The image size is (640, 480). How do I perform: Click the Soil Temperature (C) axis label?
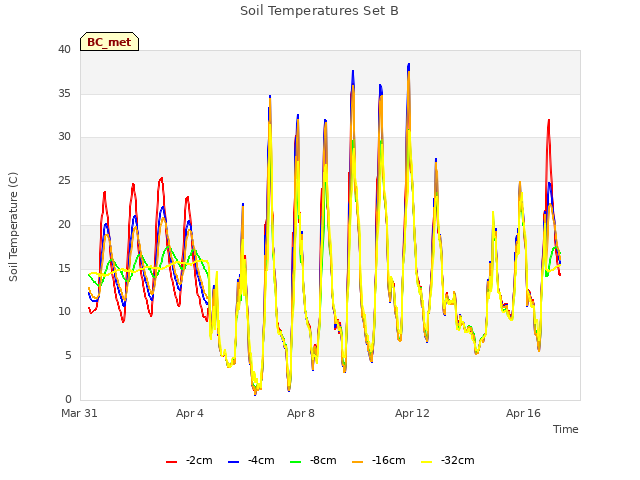(x=13, y=227)
